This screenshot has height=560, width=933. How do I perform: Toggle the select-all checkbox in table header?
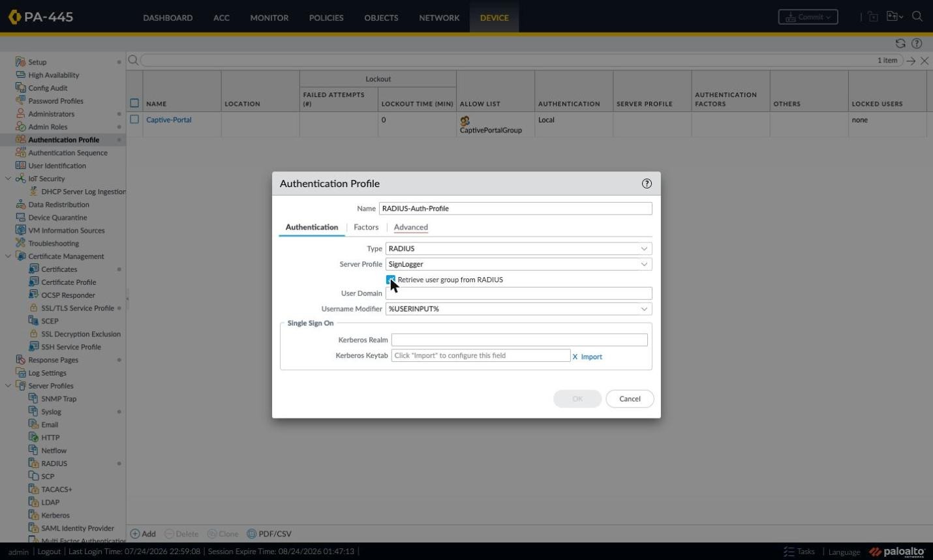click(134, 103)
